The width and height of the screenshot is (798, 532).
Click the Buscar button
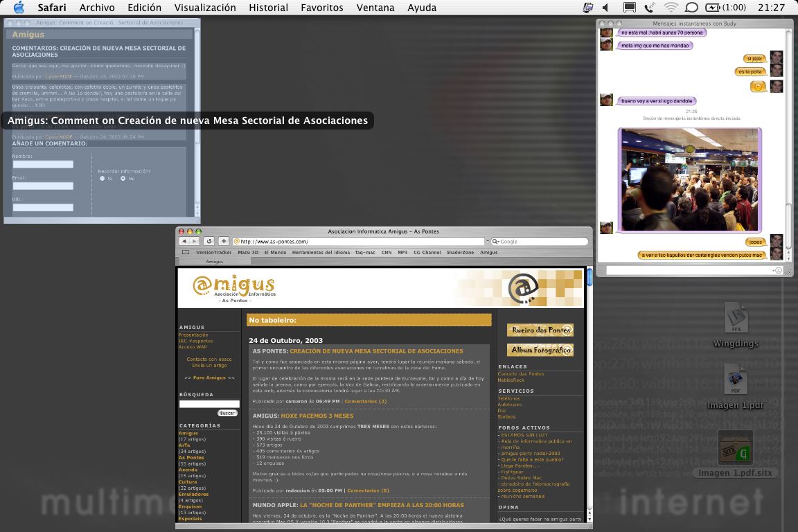point(227,414)
